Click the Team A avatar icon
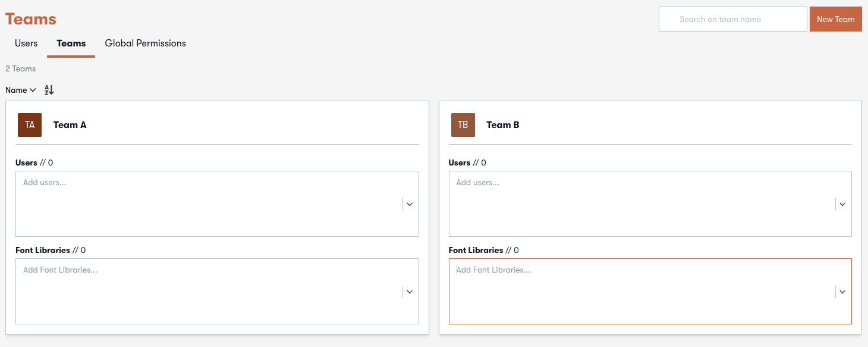Viewport: 868px width, 347px height. click(x=29, y=125)
